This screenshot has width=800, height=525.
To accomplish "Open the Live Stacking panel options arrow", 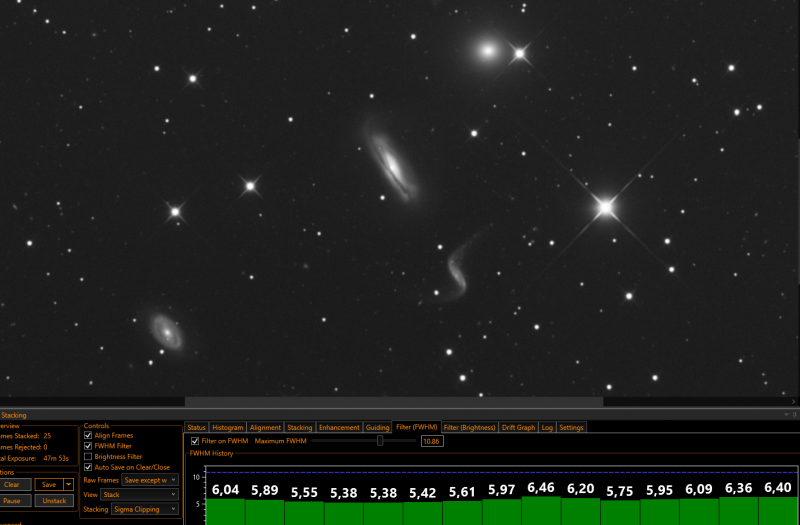I will 786,415.
